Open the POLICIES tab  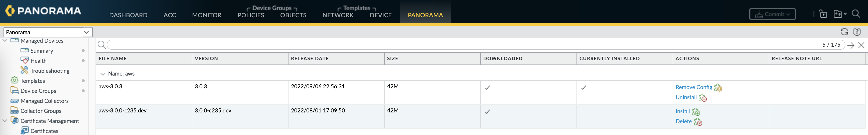point(251,15)
